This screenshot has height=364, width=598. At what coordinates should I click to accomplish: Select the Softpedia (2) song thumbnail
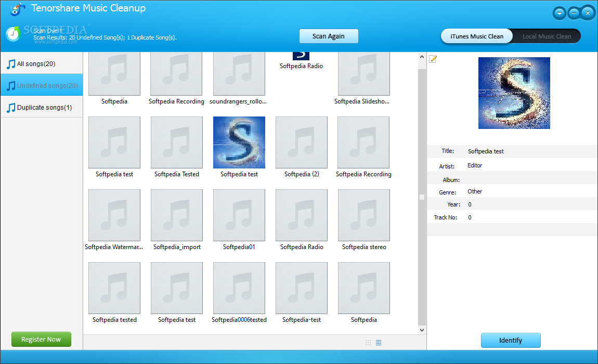pyautogui.click(x=301, y=142)
